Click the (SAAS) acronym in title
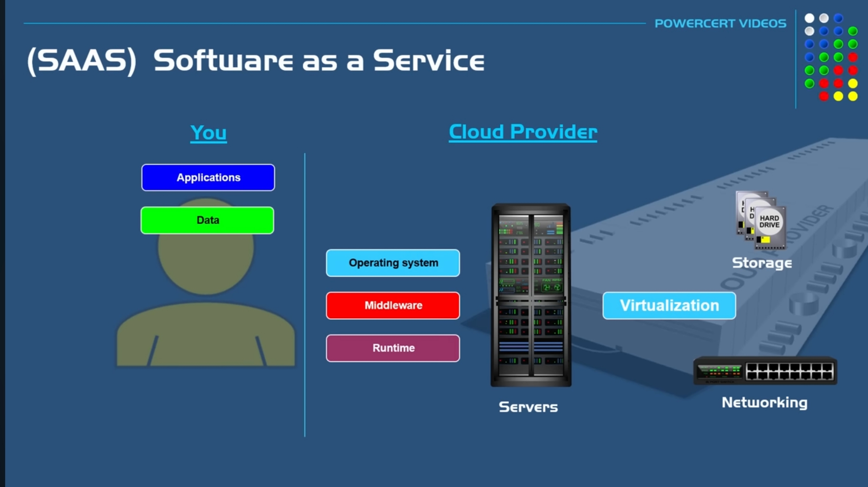868x487 pixels. (x=82, y=61)
